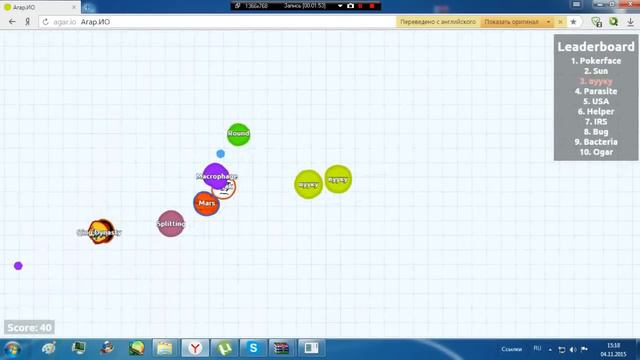Click the Show original translation button

tap(511, 22)
